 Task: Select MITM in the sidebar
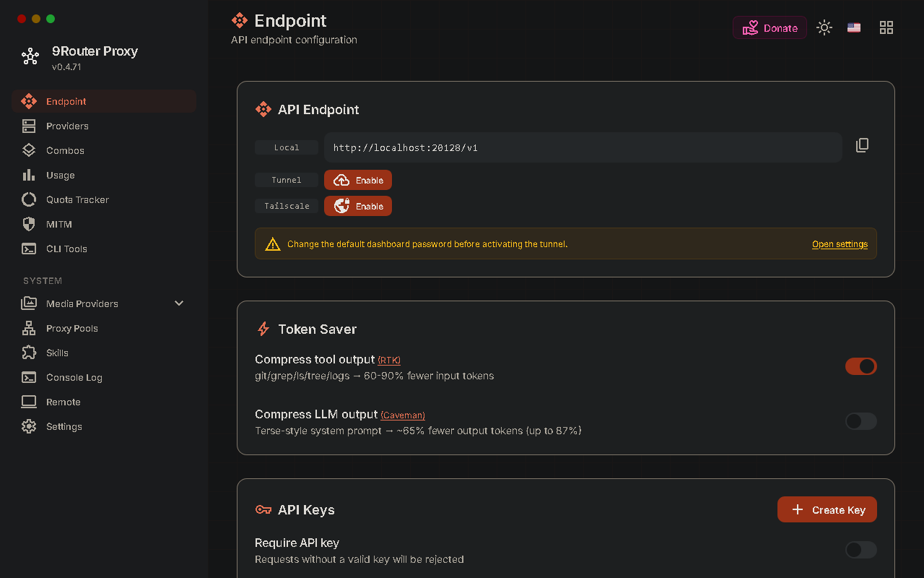tap(104, 224)
